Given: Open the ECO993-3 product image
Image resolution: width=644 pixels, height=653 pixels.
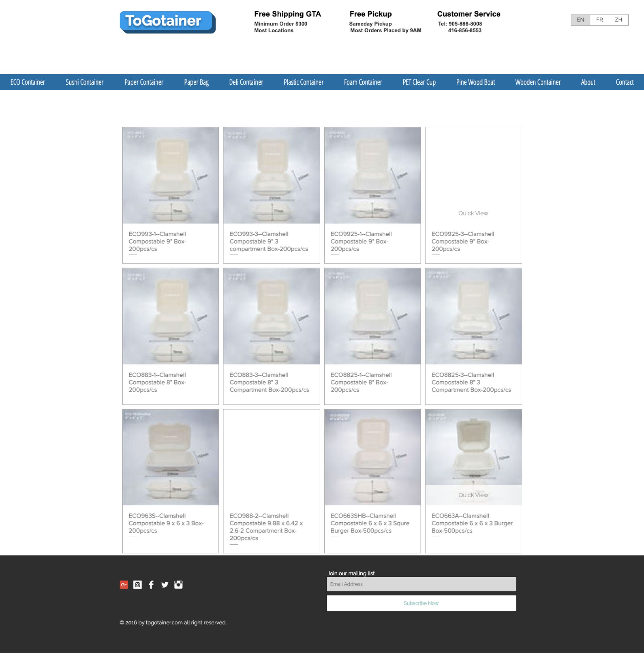Looking at the screenshot, I should tap(271, 175).
